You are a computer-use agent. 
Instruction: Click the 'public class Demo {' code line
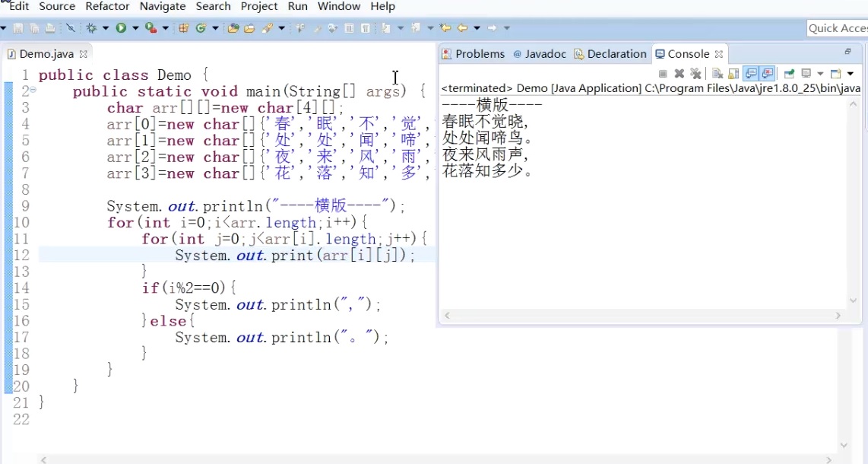pyautogui.click(x=123, y=75)
